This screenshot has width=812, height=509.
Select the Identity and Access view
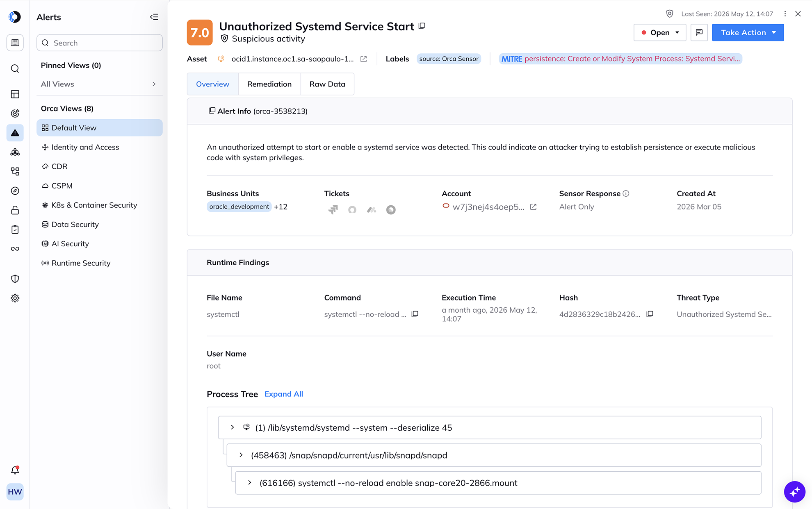point(100,147)
